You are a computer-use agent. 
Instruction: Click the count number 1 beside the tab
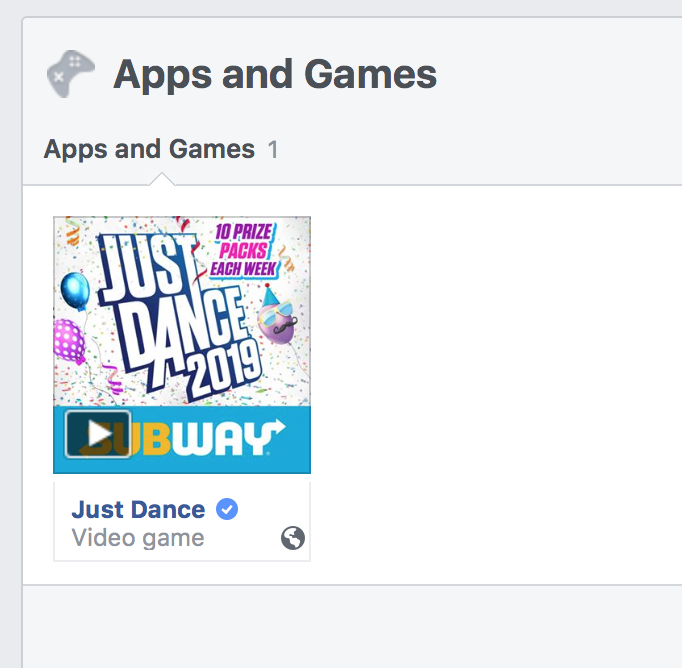273,150
